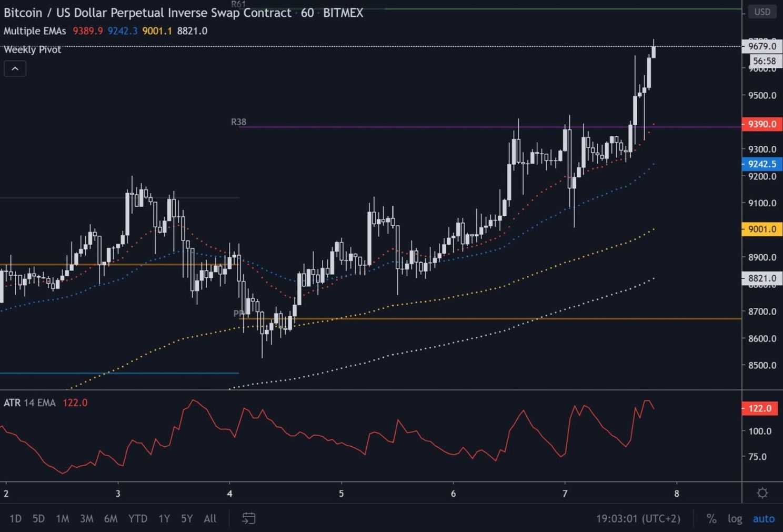Click the current price 9679.0 label

[761, 46]
